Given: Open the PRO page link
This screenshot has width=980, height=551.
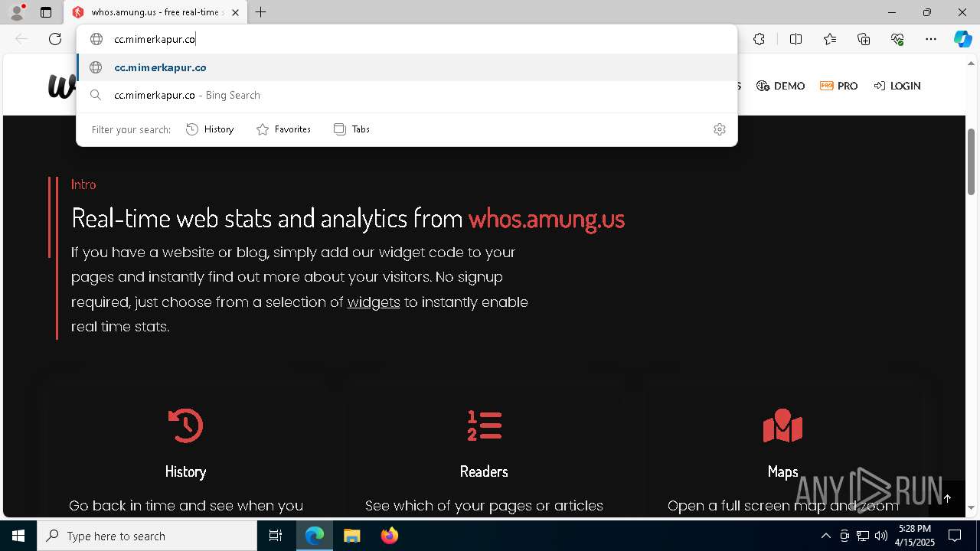Looking at the screenshot, I should click(838, 86).
